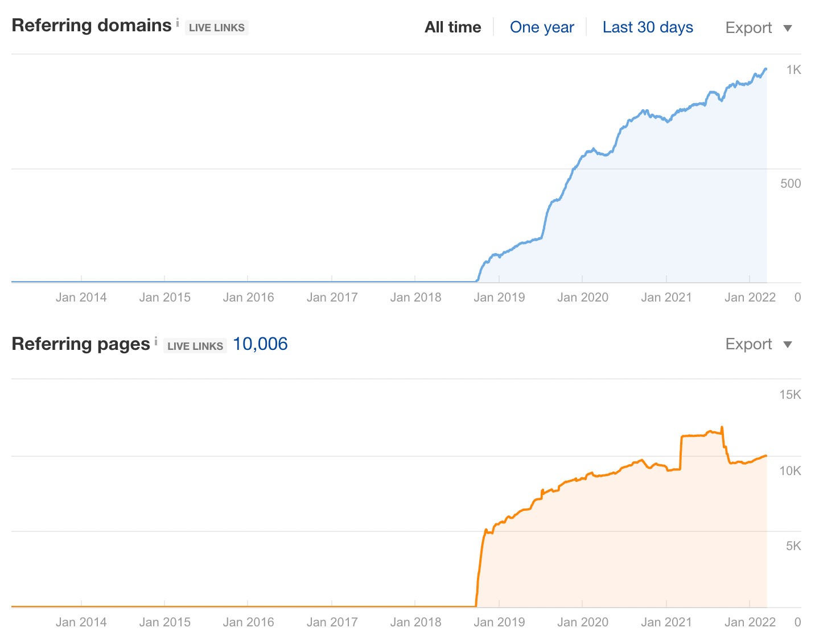Click Jan 2016 label on pages chart

point(249,622)
